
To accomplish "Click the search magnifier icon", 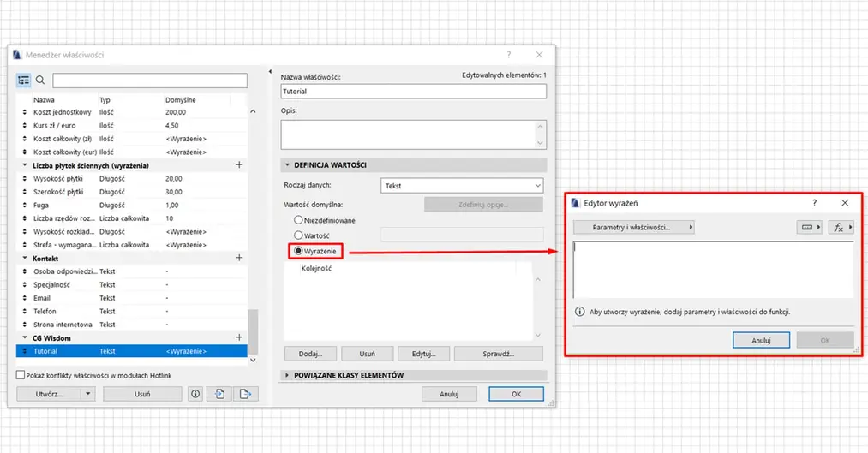I will (40, 80).
